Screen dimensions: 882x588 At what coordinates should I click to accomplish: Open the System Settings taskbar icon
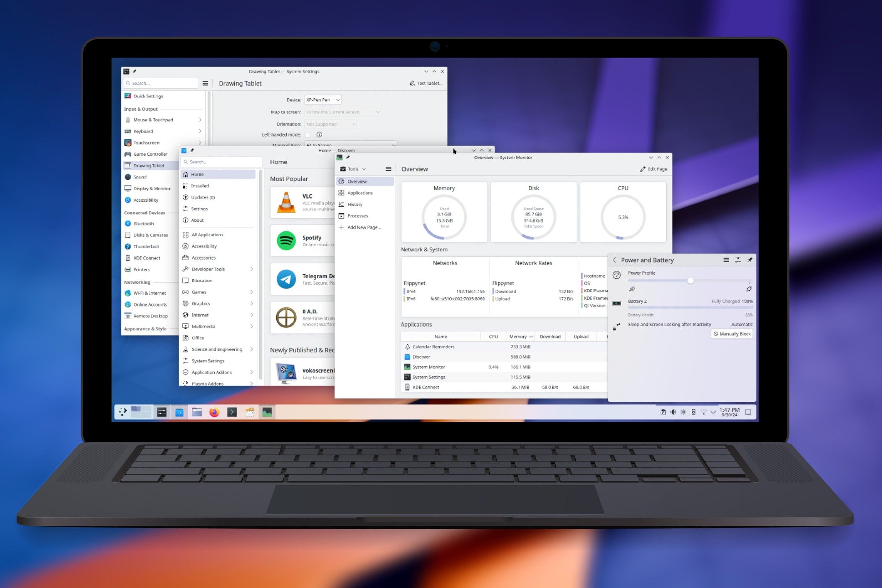[162, 412]
